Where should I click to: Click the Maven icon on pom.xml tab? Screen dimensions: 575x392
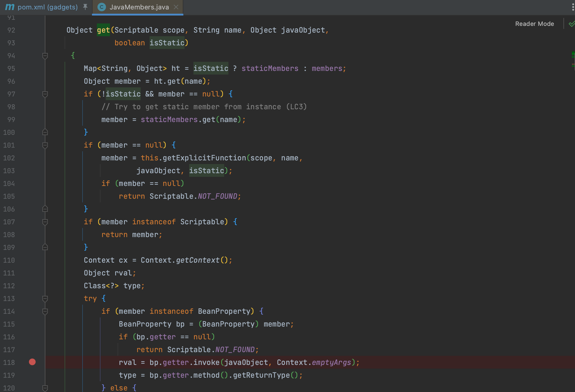10,7
